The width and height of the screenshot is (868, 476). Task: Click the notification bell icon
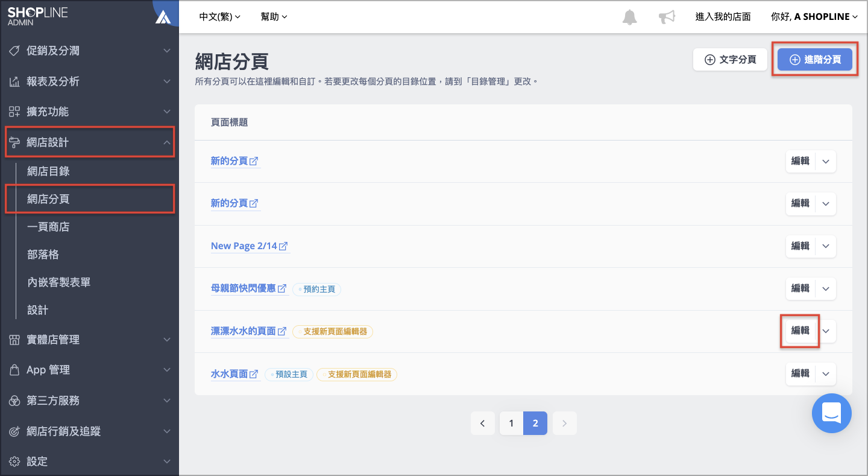[x=629, y=17]
